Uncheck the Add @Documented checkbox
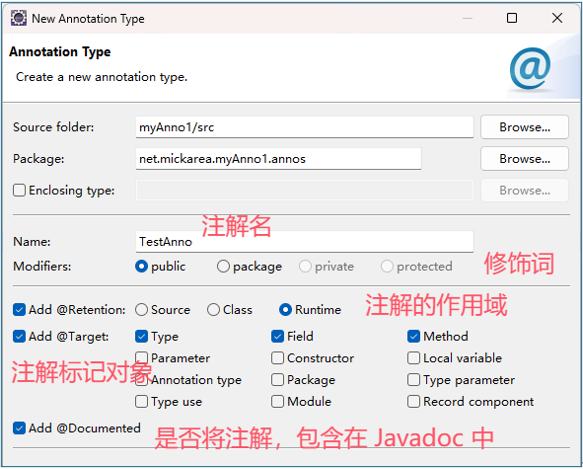Screen dimensions: 583x469 19,428
